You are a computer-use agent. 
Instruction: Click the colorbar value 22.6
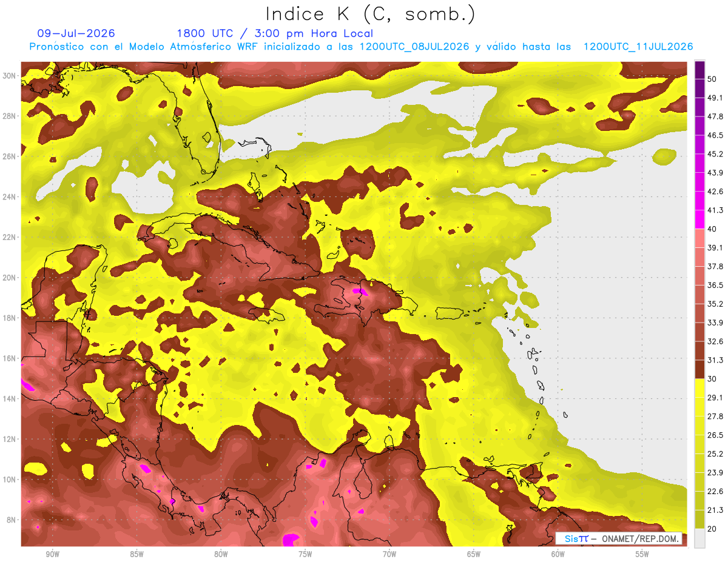click(x=715, y=492)
